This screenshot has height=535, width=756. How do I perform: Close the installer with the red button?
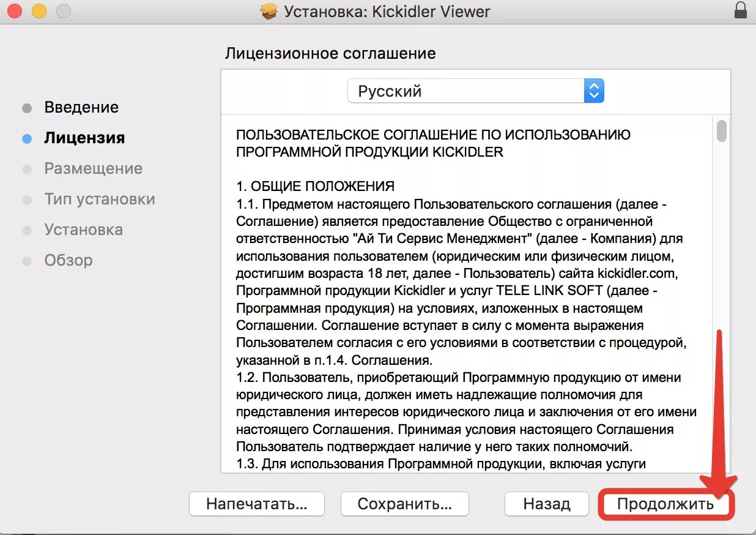[x=14, y=11]
